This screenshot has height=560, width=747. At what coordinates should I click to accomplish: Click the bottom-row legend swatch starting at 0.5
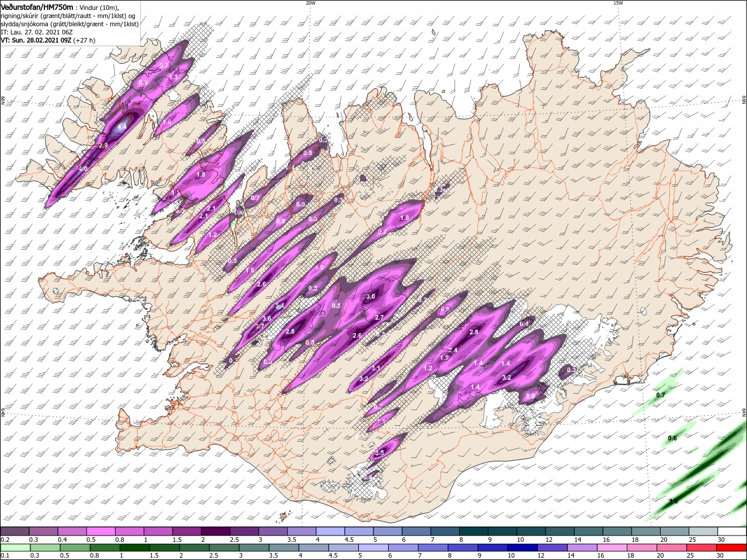75,548
